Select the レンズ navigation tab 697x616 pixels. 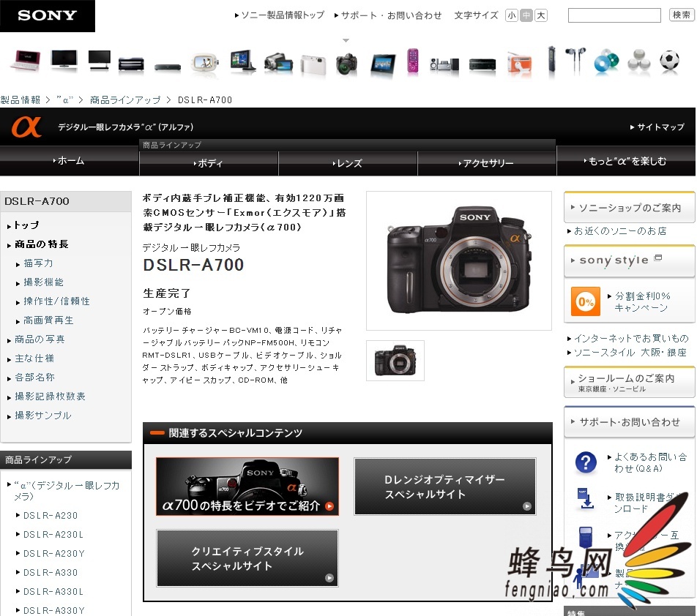[348, 163]
